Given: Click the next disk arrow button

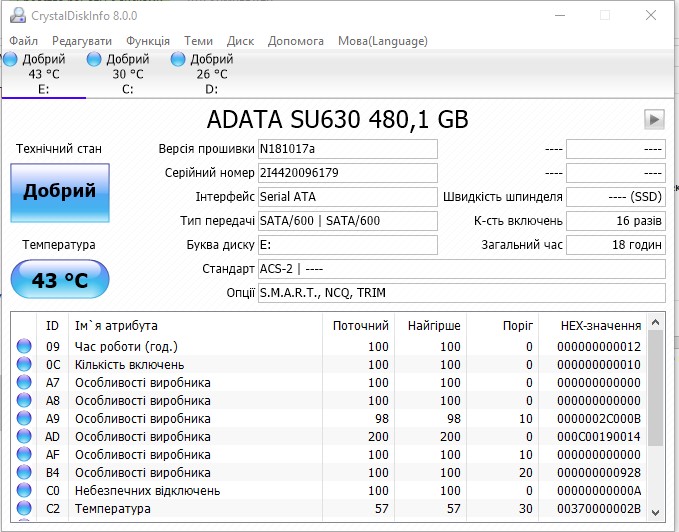Looking at the screenshot, I should click(654, 119).
